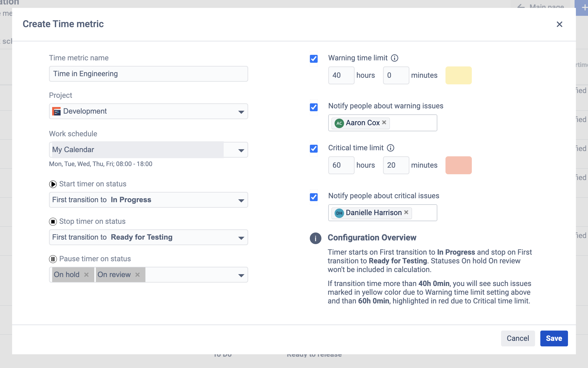Open the Start timer on status dropdown
Viewport: 588px width, 368px height.
(x=148, y=200)
